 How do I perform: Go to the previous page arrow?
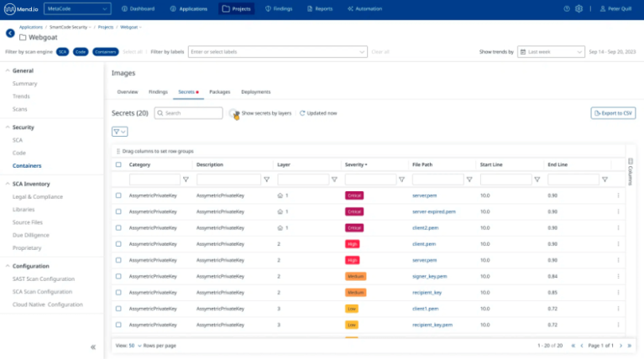(x=582, y=346)
